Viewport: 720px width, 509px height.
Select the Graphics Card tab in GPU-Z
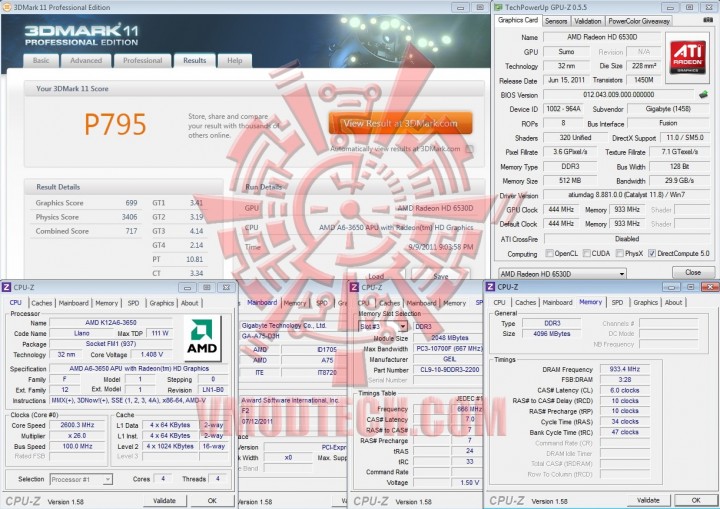coord(518,20)
